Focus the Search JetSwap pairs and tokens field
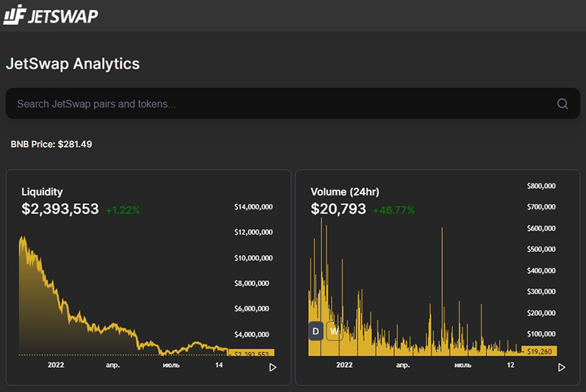 click(293, 104)
